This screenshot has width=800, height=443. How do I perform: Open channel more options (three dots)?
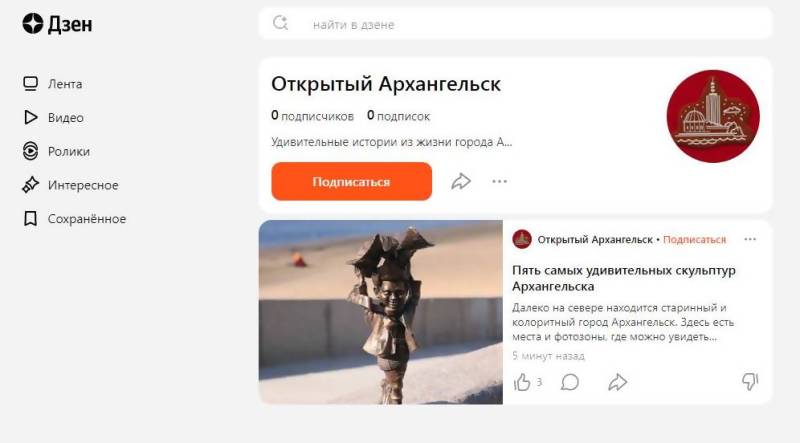tap(499, 181)
